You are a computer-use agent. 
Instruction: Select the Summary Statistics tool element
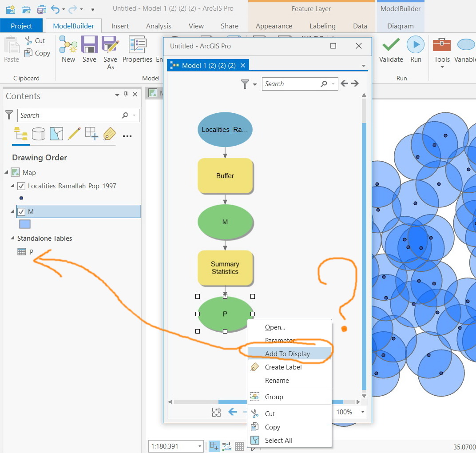coord(225,267)
